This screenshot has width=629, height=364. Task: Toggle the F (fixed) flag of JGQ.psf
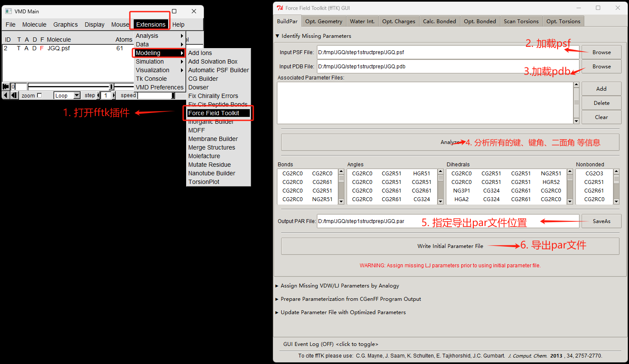[x=42, y=48]
